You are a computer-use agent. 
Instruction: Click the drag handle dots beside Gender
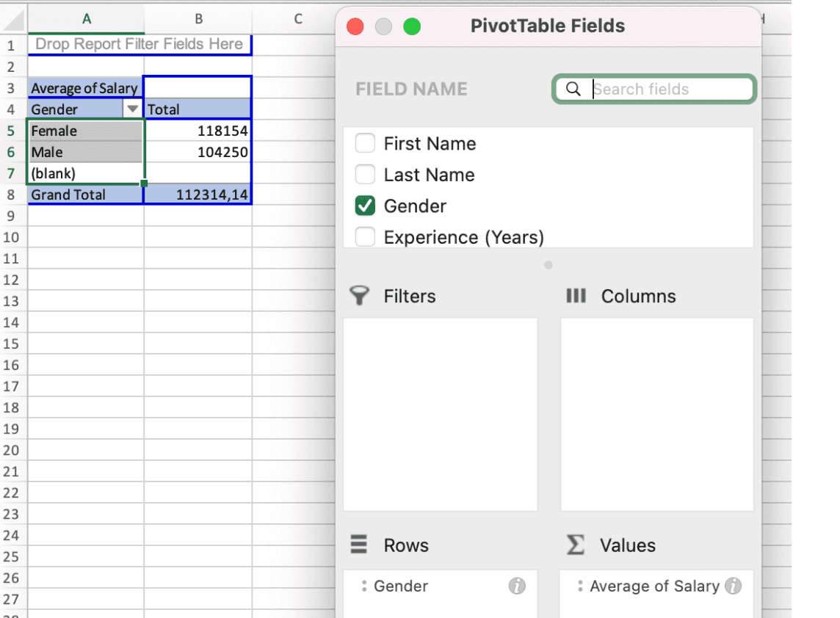364,586
